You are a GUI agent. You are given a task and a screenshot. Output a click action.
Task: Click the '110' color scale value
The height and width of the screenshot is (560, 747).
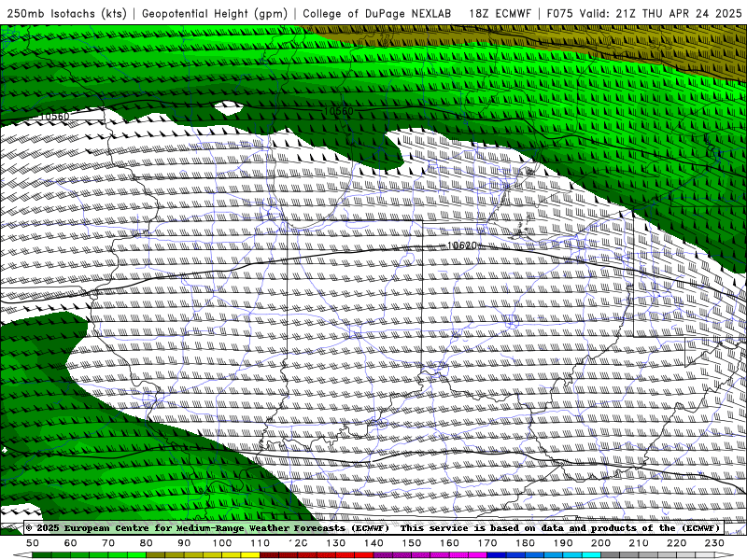coord(260,543)
